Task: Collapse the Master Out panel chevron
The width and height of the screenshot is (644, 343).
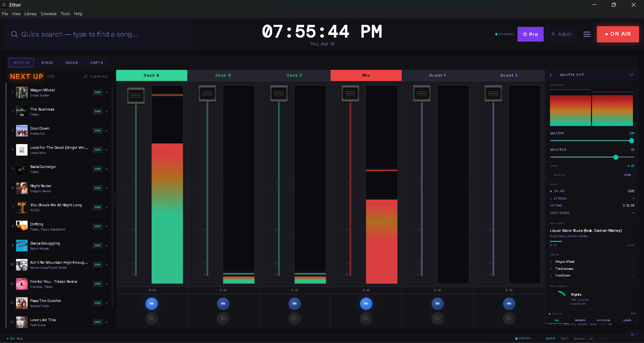Action: coord(551,75)
